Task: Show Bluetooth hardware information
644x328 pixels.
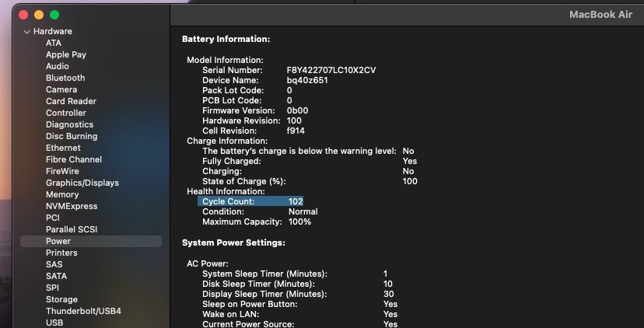Action: (65, 78)
